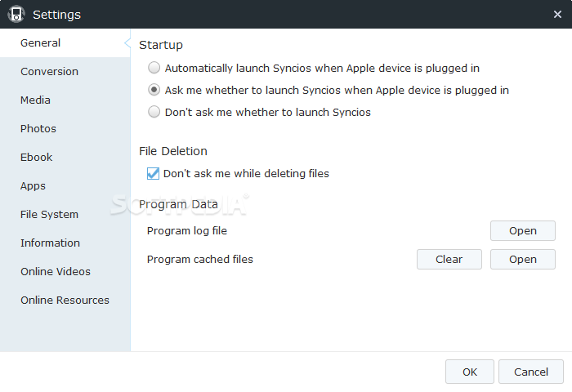The height and width of the screenshot is (392, 572).
Task: Click the 'Program log file' label
Action: 187,231
